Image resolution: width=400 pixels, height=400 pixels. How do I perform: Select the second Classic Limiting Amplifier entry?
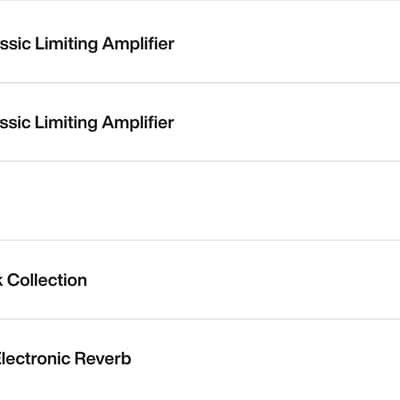tap(200, 122)
